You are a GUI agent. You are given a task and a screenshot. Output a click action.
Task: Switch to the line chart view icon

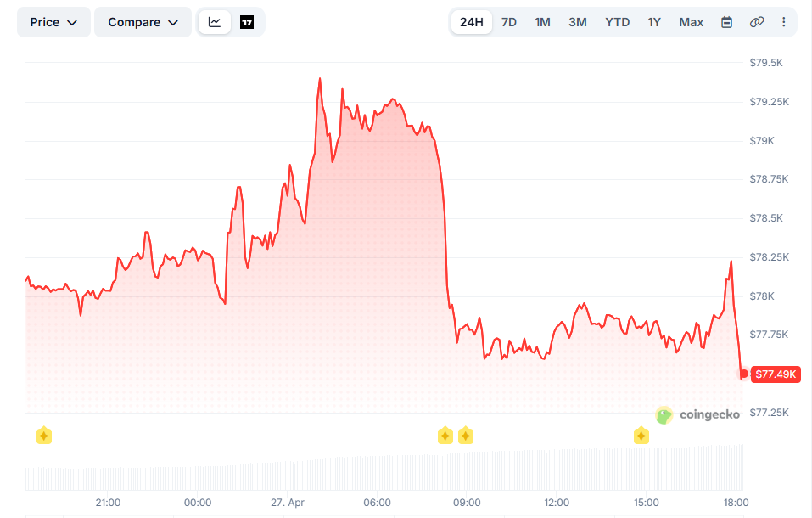[x=215, y=22]
